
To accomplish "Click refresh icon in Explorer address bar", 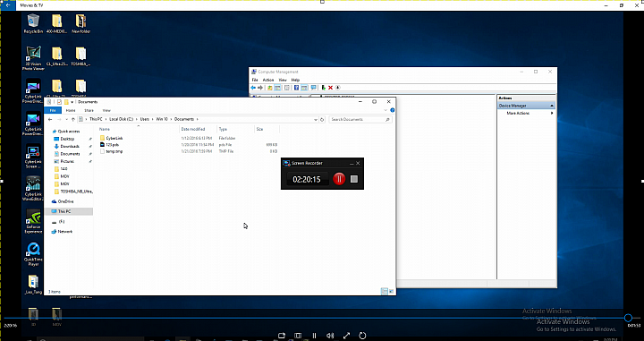I will point(322,120).
